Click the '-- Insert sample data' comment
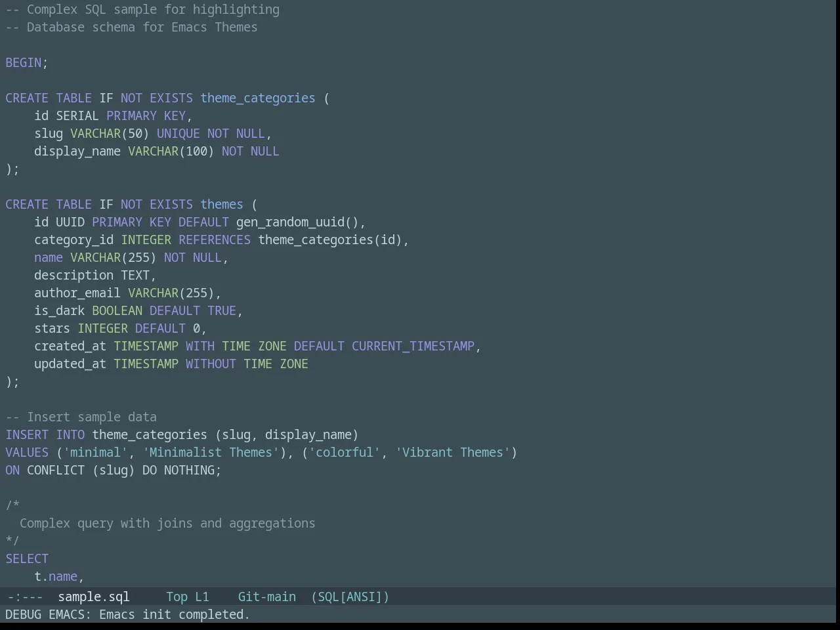Viewport: 840px width, 630px height. tap(81, 417)
